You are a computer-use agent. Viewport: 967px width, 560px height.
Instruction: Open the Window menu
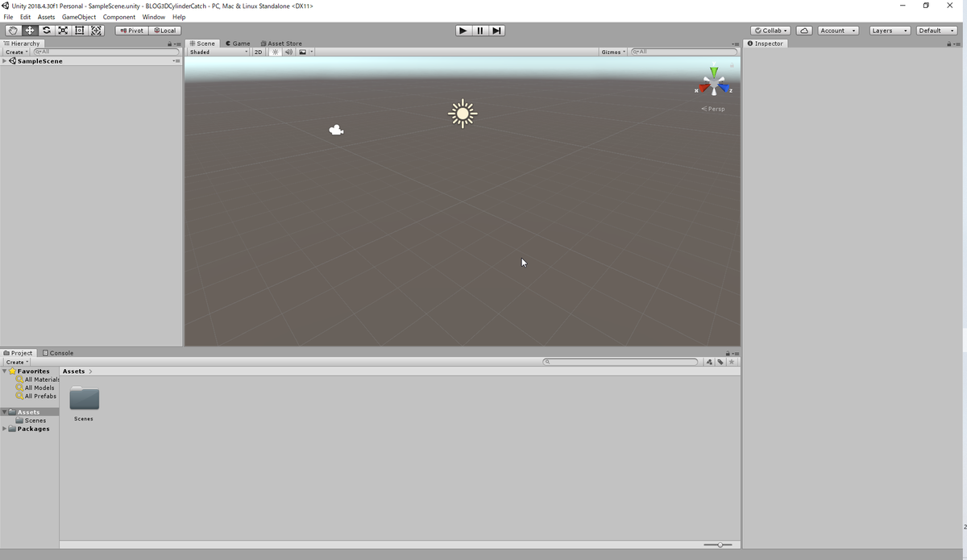153,17
